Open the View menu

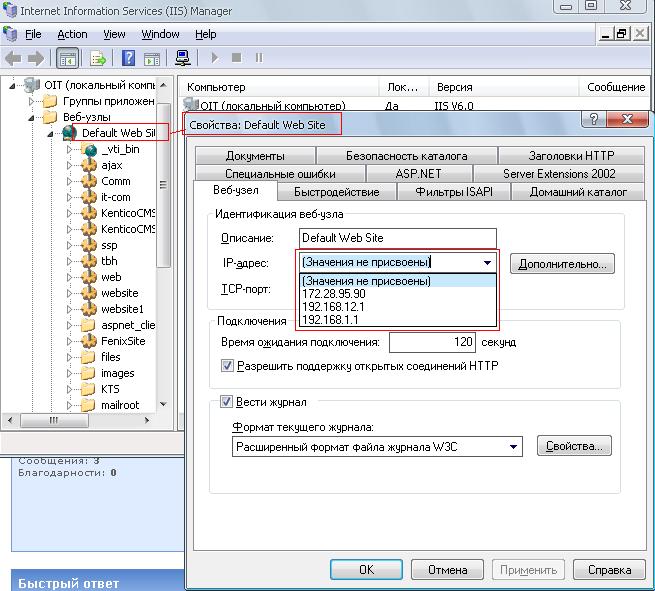pyautogui.click(x=114, y=34)
